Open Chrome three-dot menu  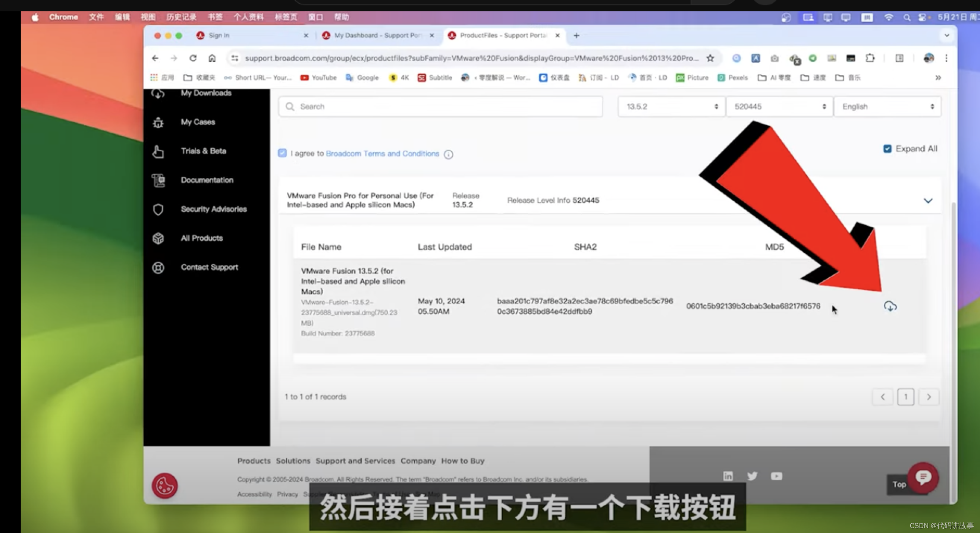[946, 58]
